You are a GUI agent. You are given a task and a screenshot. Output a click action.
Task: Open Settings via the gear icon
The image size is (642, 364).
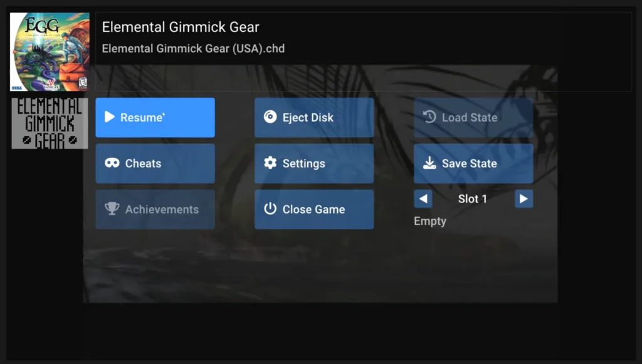coord(271,164)
